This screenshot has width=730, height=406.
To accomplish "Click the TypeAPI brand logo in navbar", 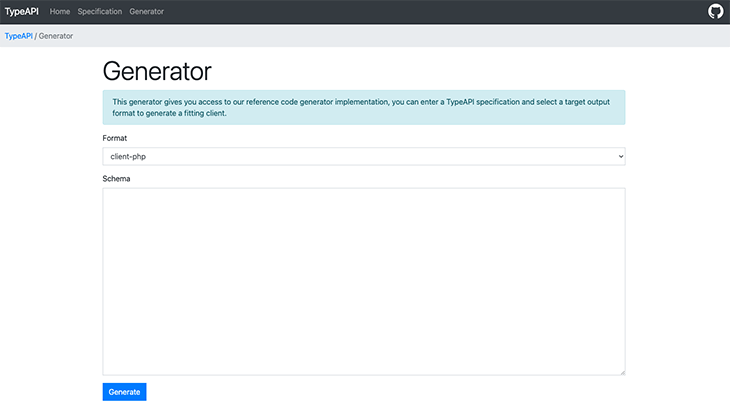I will (x=22, y=11).
